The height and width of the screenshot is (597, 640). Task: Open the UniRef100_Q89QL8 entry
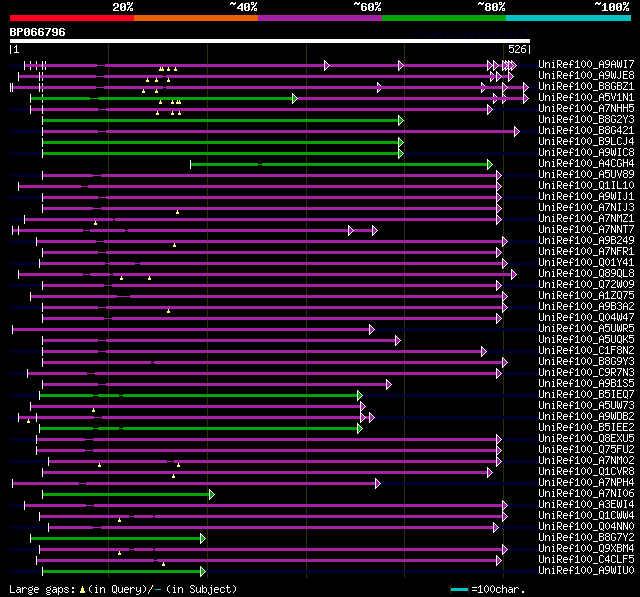[x=586, y=273]
